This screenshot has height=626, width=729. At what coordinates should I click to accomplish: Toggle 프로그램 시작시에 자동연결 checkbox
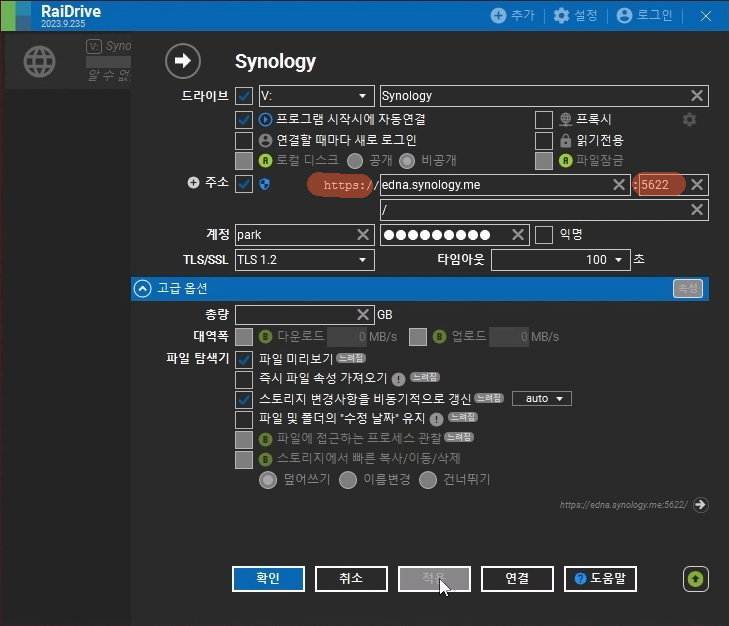tap(244, 120)
